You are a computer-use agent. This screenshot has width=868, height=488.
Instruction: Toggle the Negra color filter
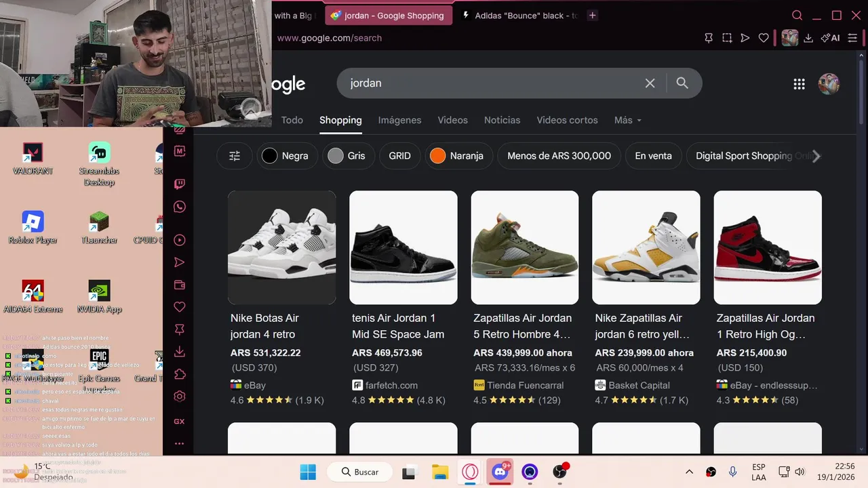tap(287, 156)
